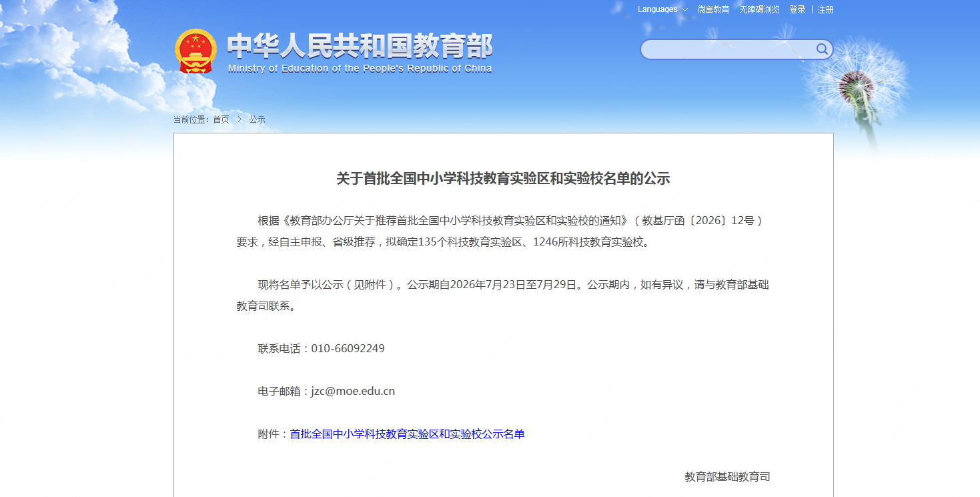Click the national emblem logo

click(x=195, y=51)
